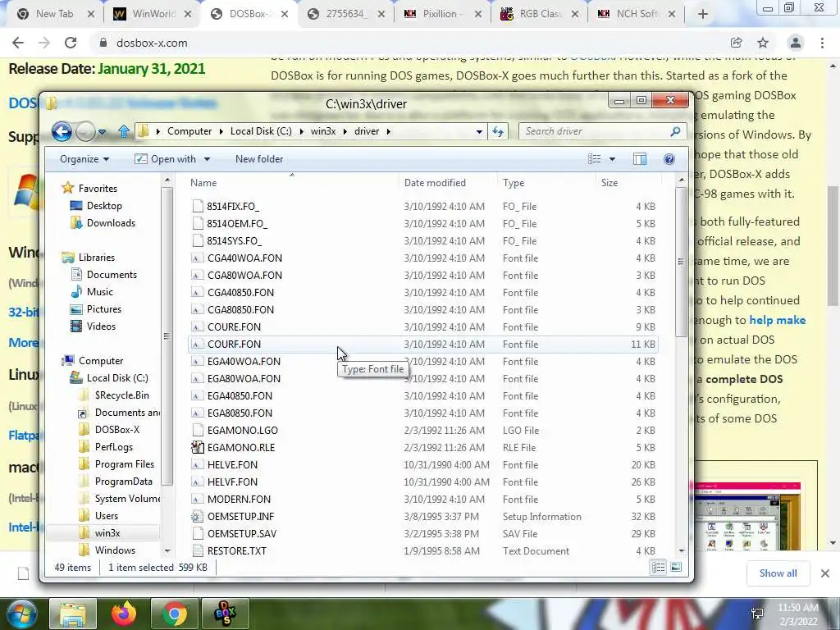
Task: Click the Chrome taskbar icon
Action: click(x=174, y=614)
